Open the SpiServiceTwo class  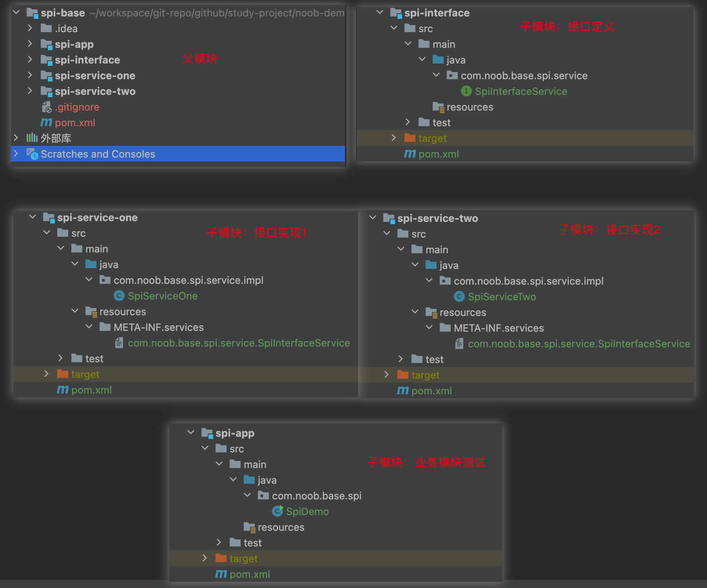point(502,297)
